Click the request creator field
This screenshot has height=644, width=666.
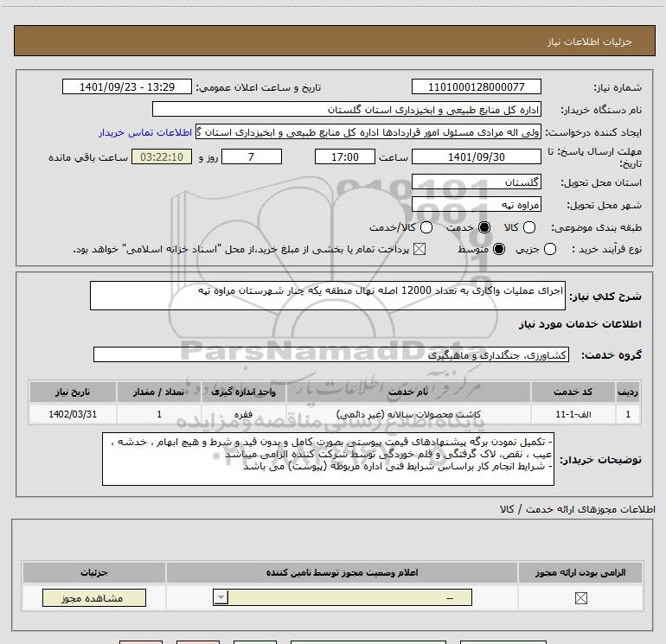click(x=368, y=132)
